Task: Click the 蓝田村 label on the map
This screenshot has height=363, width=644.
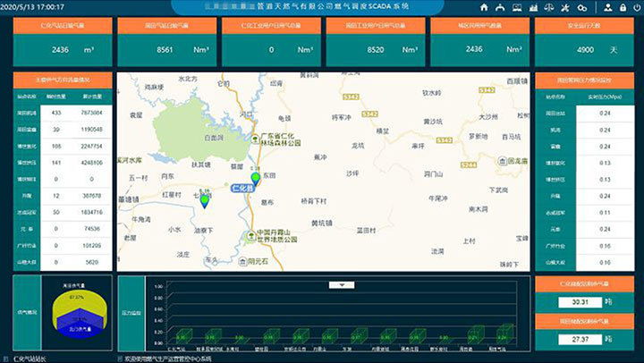Action: pos(366,231)
